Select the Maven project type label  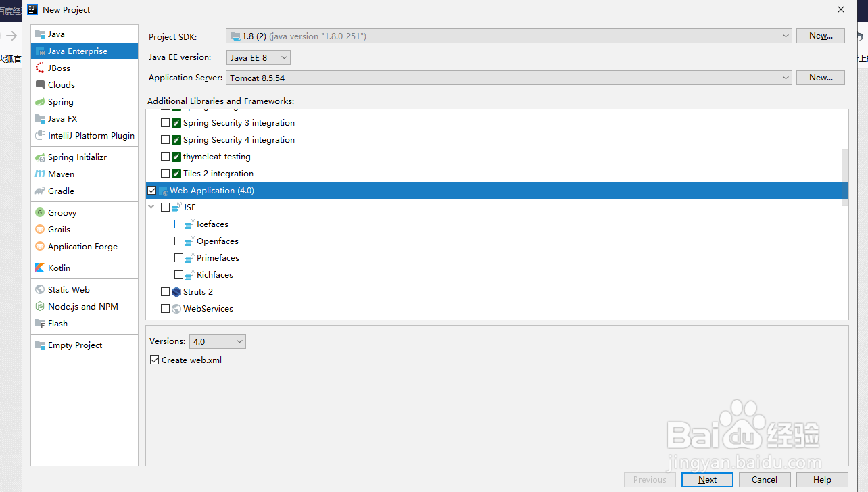61,174
